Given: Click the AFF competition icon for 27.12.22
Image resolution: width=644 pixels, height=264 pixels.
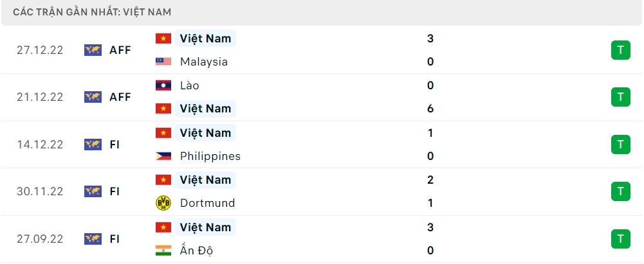Looking at the screenshot, I should pyautogui.click(x=93, y=50).
